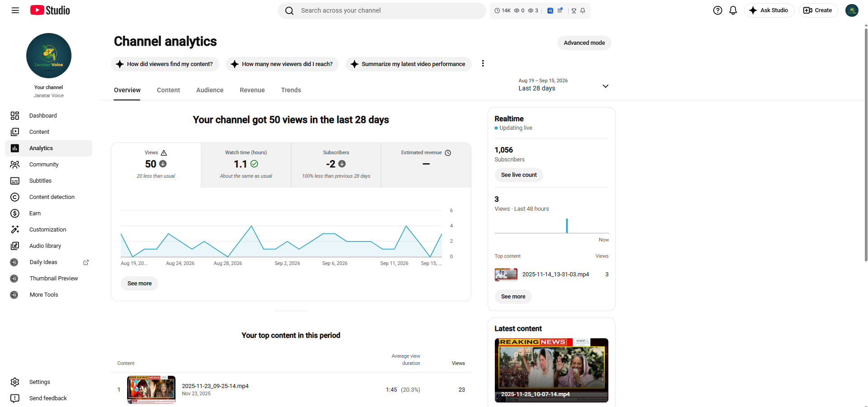Switch to the Audience tab
This screenshot has height=407, width=868.
210,90
